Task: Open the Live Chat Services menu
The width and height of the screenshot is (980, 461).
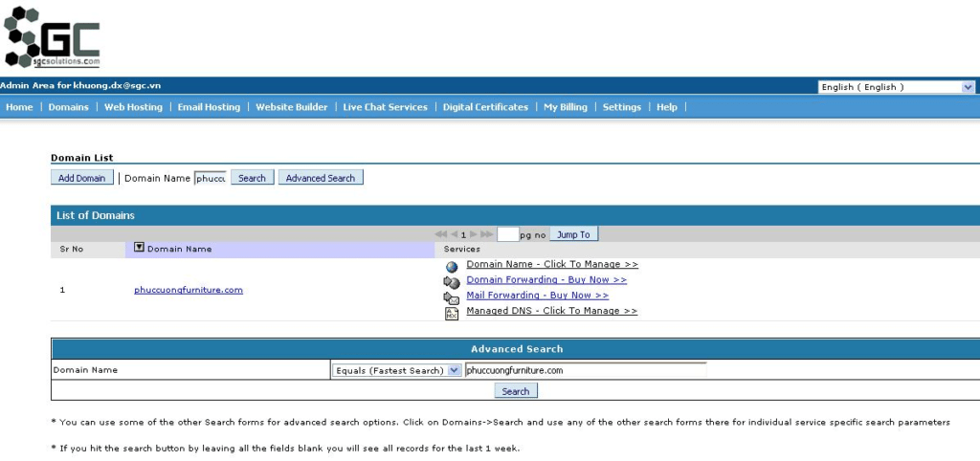Action: (385, 107)
